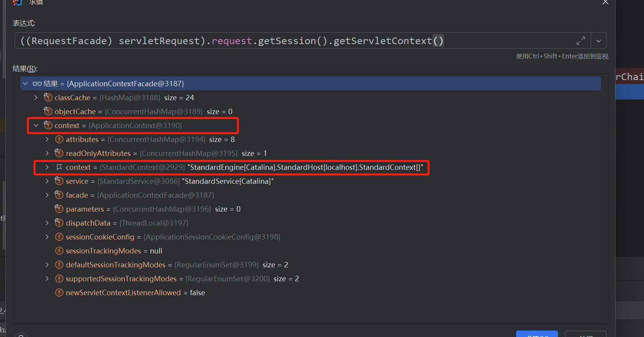644x337 pixels.
Task: Expand the readOnlyAttributes node
Action: coord(47,153)
